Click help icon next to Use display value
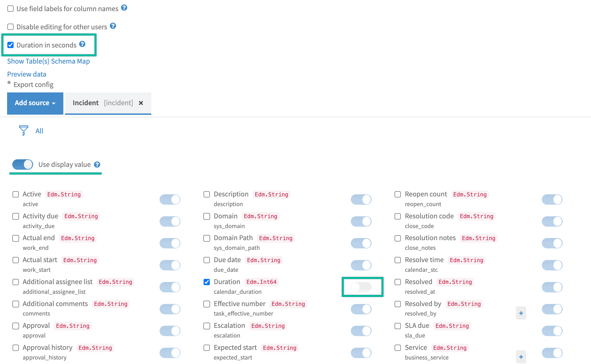This screenshot has height=364, width=591. click(x=97, y=165)
